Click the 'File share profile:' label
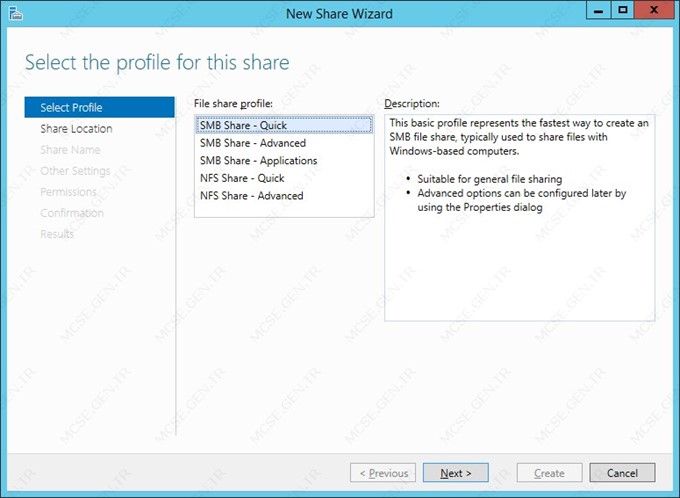The width and height of the screenshot is (680, 498). pos(233,104)
